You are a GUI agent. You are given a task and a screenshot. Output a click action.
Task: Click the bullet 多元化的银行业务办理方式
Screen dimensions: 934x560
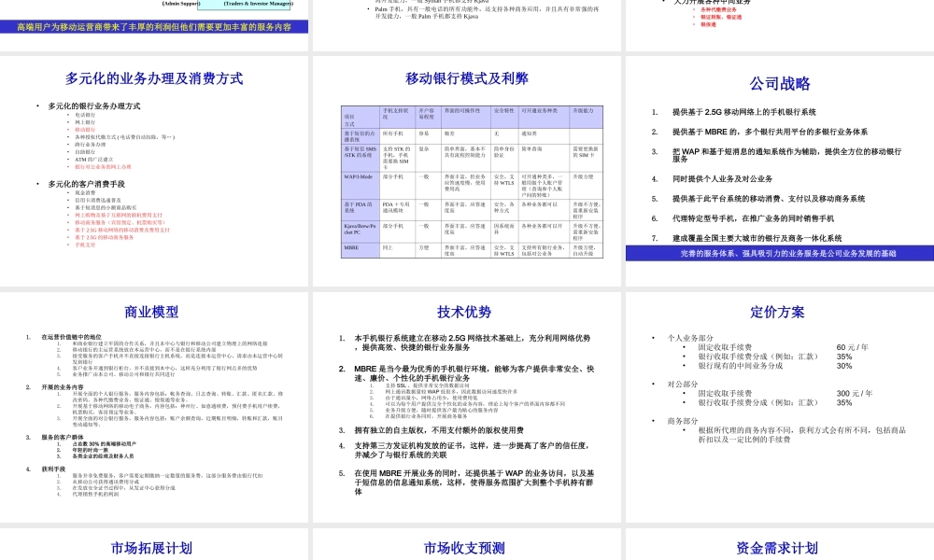click(x=94, y=105)
